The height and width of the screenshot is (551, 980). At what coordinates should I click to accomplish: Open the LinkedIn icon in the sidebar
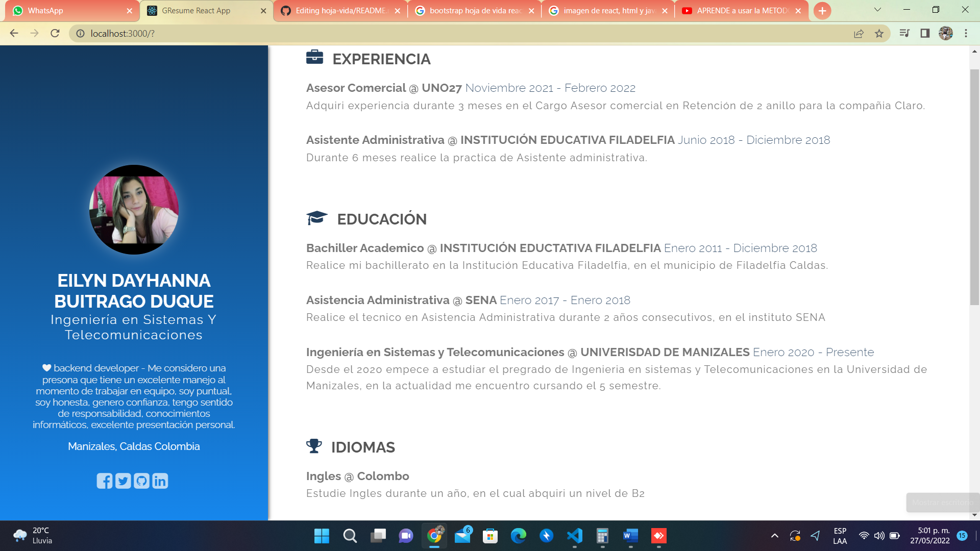pyautogui.click(x=159, y=480)
